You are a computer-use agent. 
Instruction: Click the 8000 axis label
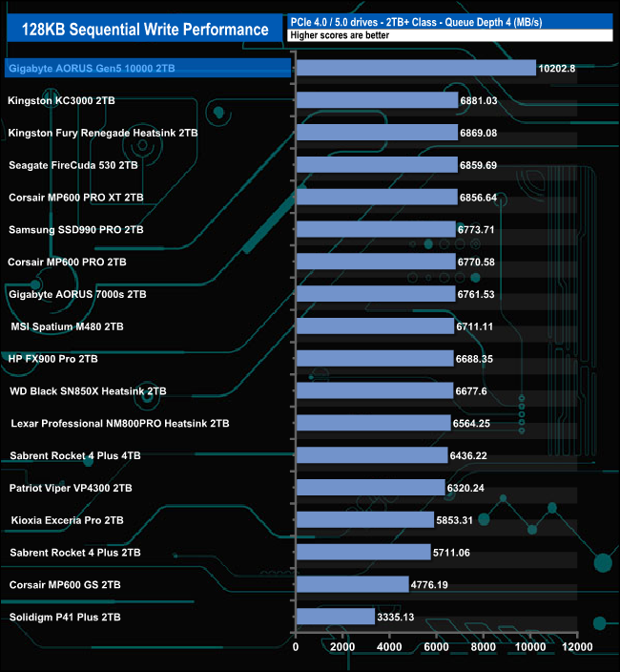[483, 647]
